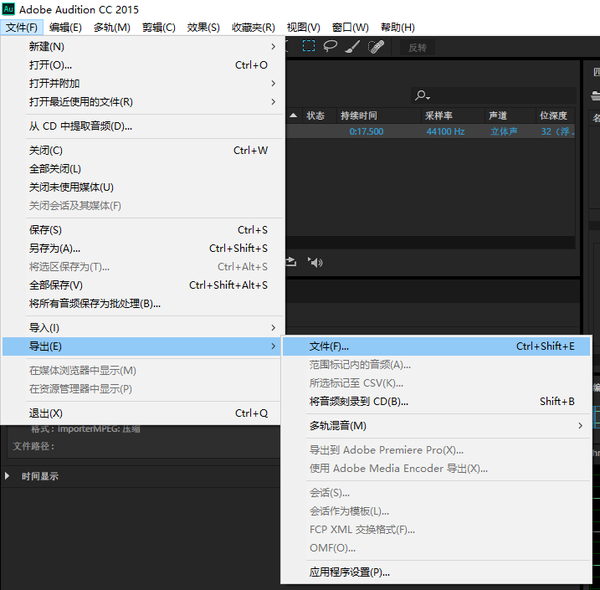
Task: Click the Files panel search field
Action: click(494, 95)
